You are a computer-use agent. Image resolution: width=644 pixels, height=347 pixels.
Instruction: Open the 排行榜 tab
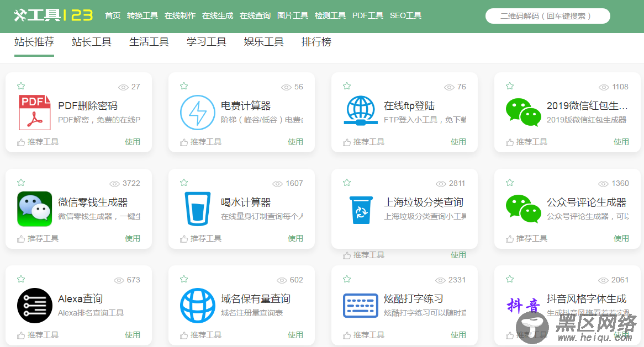(316, 42)
